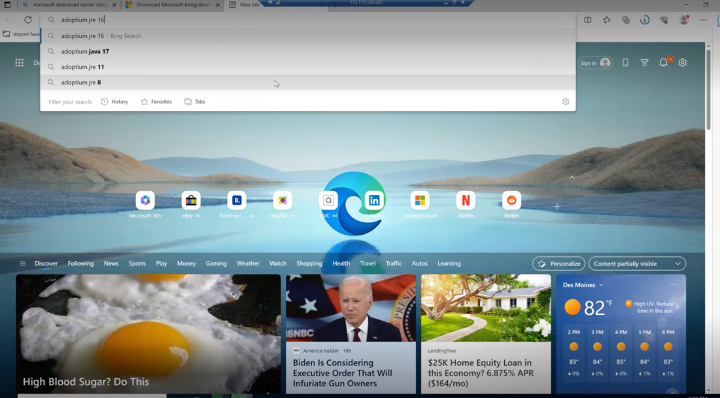Select the Learning feed tab
Screen dimensions: 720x398
[x=449, y=263]
